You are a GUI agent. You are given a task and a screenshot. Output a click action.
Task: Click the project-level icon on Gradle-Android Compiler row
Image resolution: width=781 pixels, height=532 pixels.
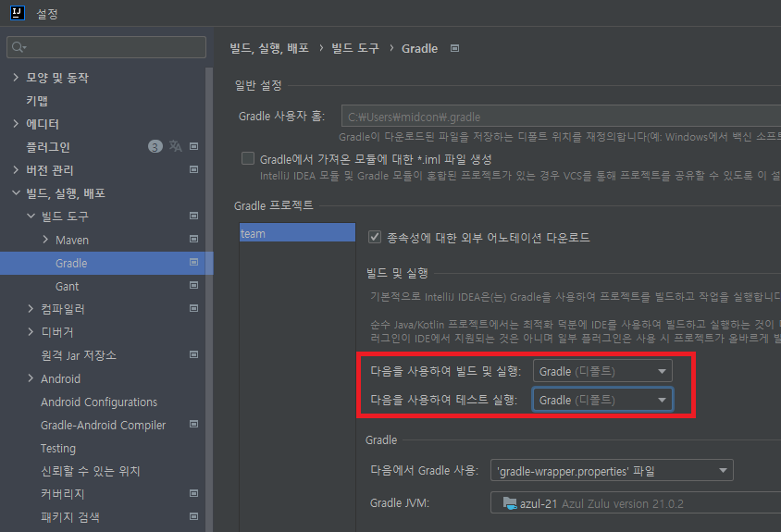point(194,425)
